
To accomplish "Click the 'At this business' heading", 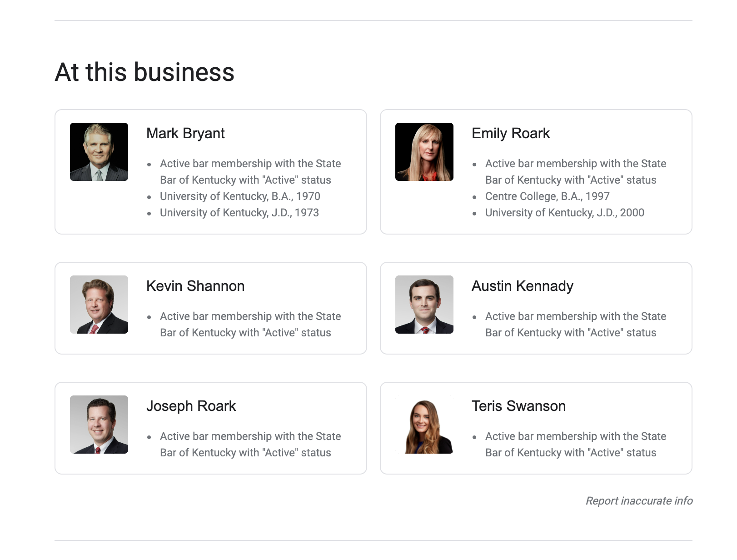I will [144, 72].
